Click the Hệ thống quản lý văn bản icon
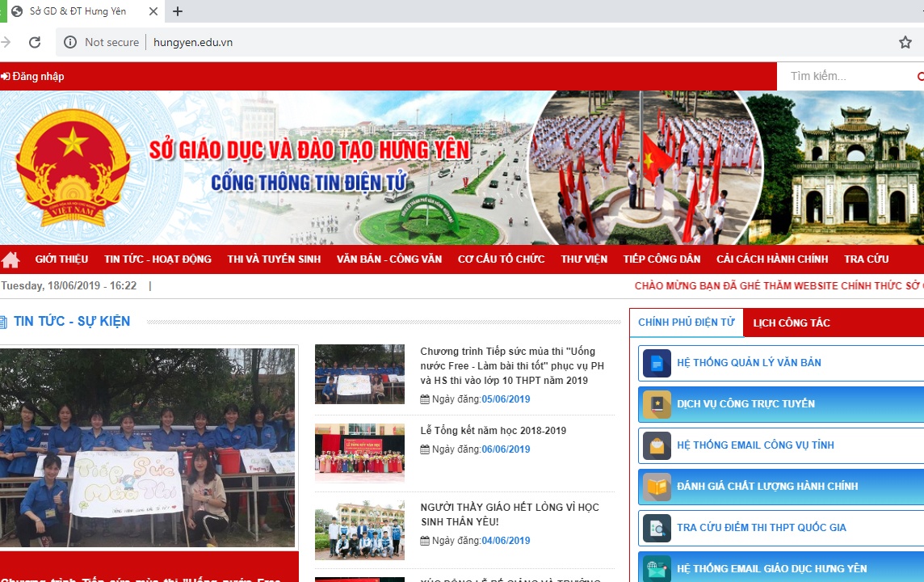This screenshot has width=924, height=582. tap(657, 363)
